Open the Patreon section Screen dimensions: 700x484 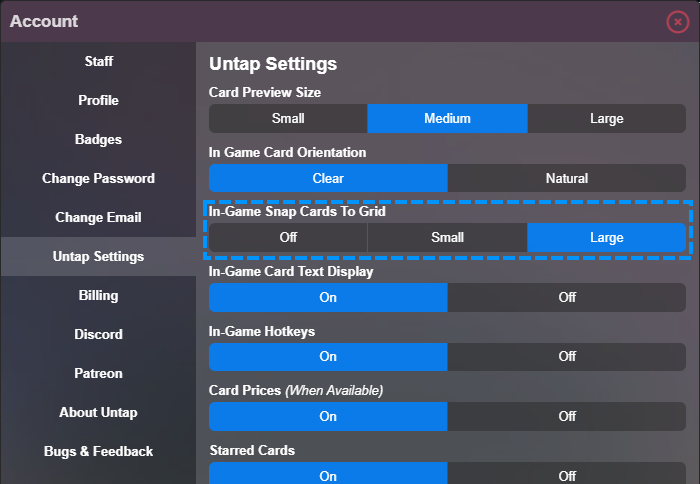click(98, 373)
